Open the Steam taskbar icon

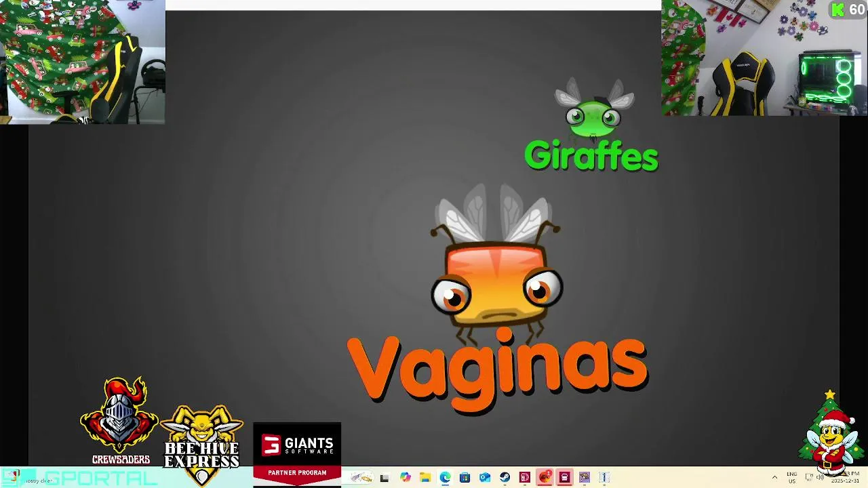coord(505,477)
